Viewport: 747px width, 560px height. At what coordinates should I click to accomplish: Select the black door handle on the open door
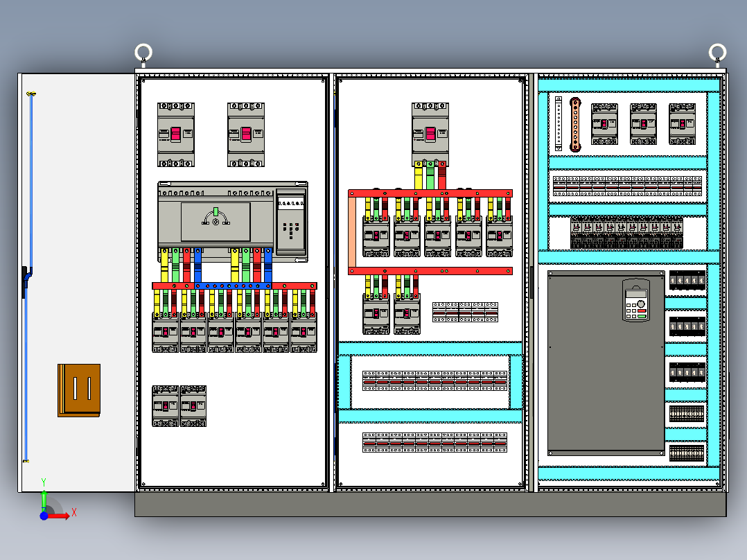pyautogui.click(x=24, y=281)
